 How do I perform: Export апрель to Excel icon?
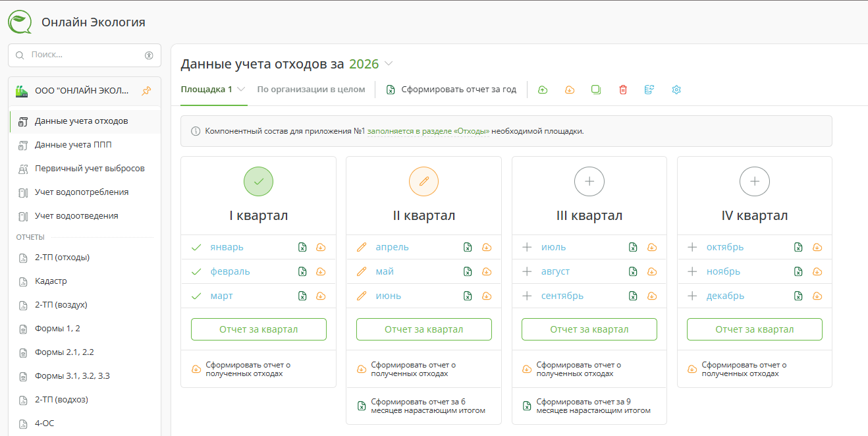tap(468, 247)
